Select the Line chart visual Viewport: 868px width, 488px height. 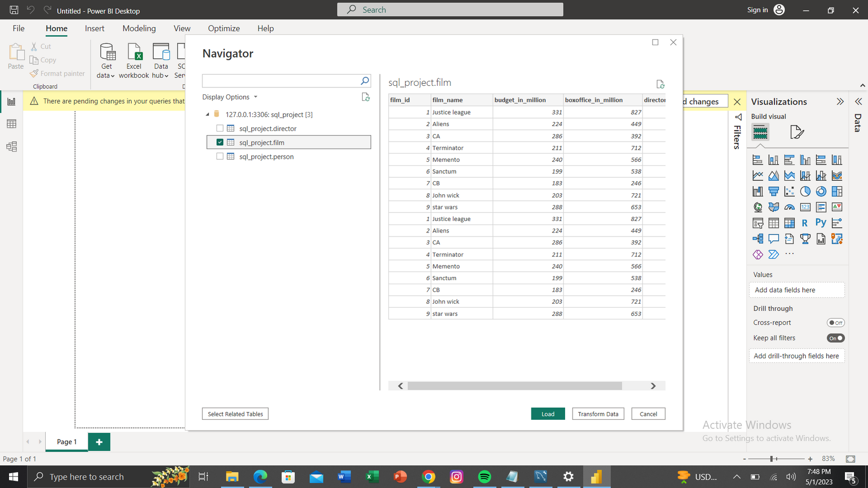pyautogui.click(x=757, y=176)
